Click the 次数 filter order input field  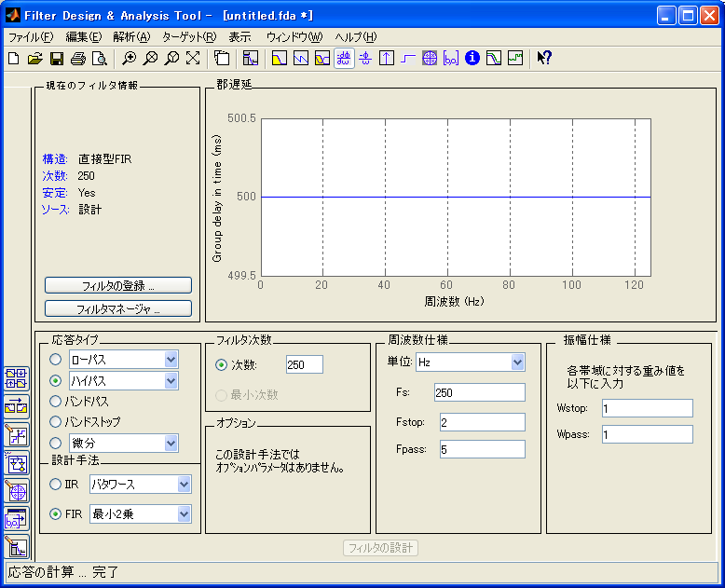304,364
